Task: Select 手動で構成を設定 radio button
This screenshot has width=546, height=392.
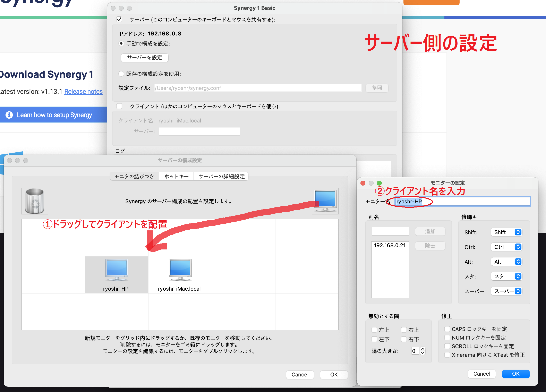Action: click(121, 44)
